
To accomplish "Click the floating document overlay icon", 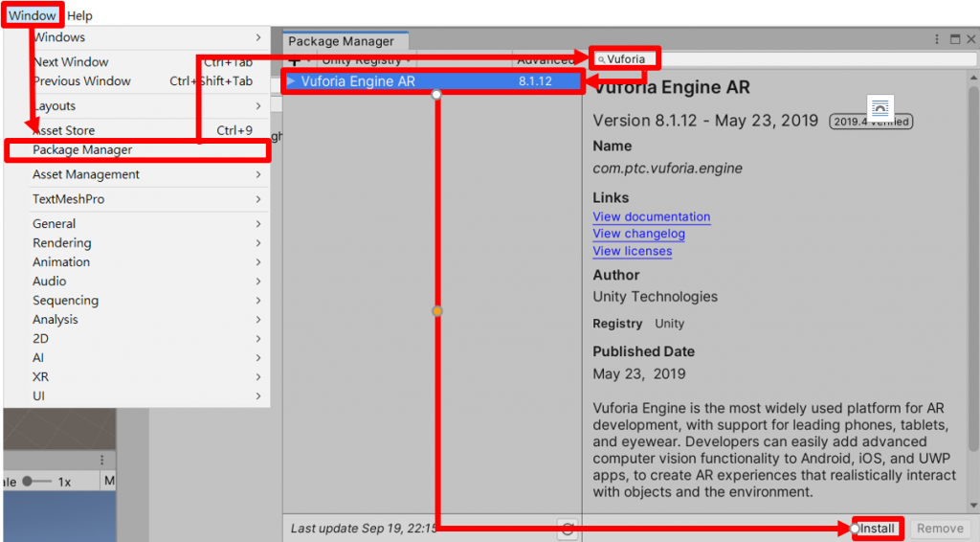I will (x=880, y=108).
